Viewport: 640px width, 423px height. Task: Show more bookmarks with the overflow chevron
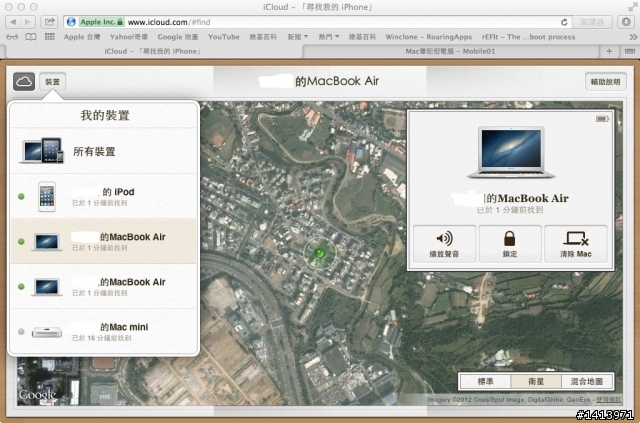(x=633, y=37)
